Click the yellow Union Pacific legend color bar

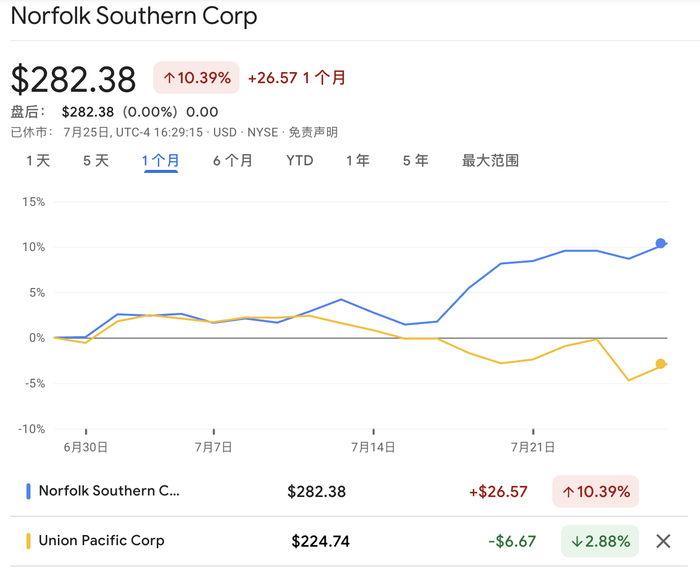click(28, 541)
